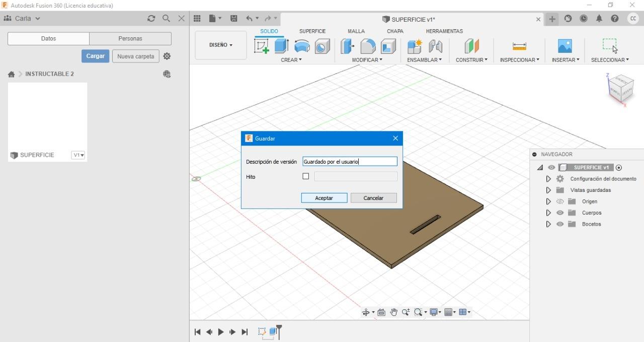Click the Joint assemble icon
The height and width of the screenshot is (342, 644).
[435, 46]
